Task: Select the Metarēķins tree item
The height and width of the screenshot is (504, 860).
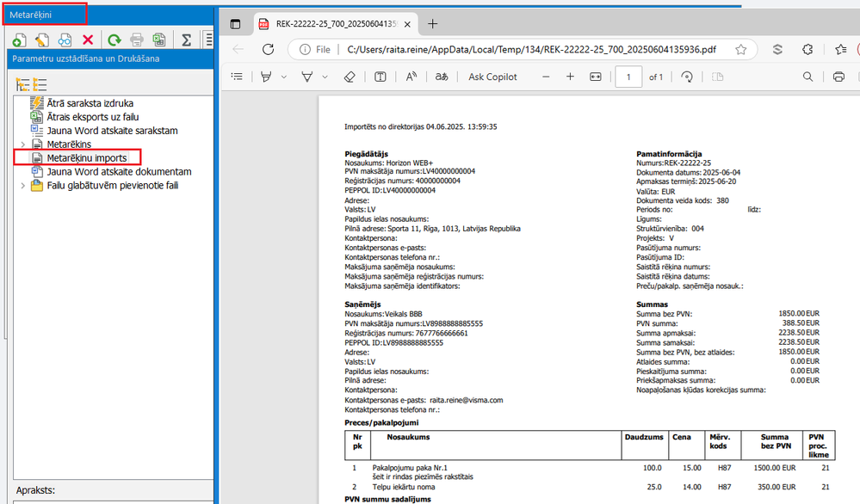Action: pos(69,144)
